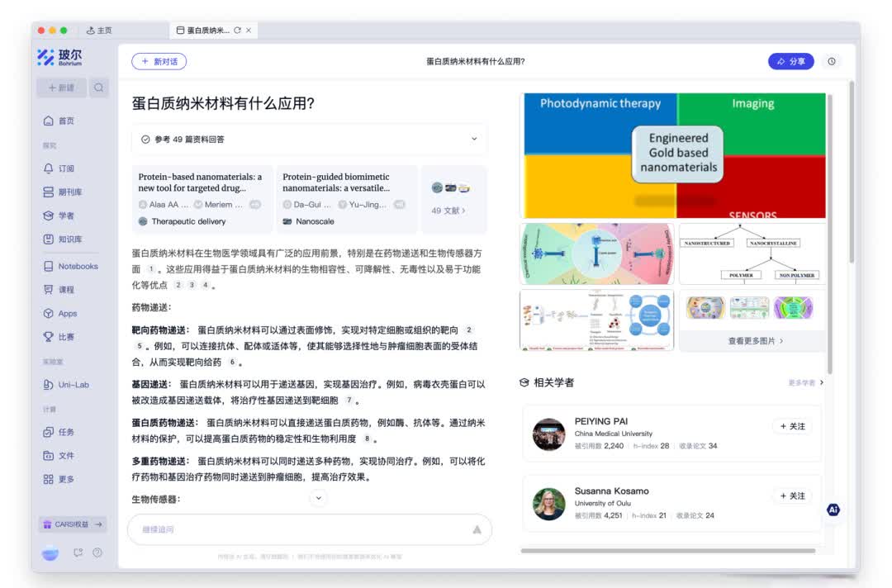The width and height of the screenshot is (892, 588).
Task: Click the feedback icon at sidebar bottom
Action: pos(78,552)
